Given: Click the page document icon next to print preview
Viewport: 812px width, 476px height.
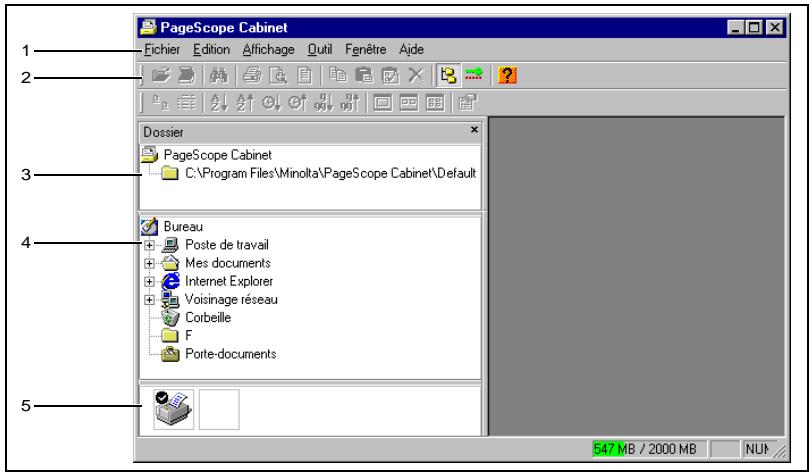Looking at the screenshot, I should (x=304, y=76).
